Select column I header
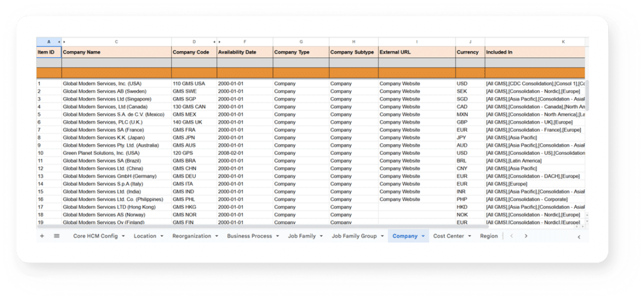 [417, 42]
